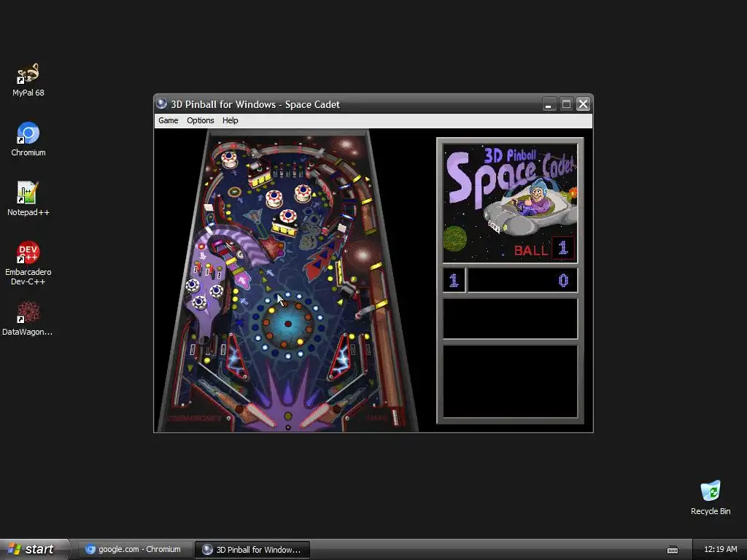Open the Game menu

169,120
